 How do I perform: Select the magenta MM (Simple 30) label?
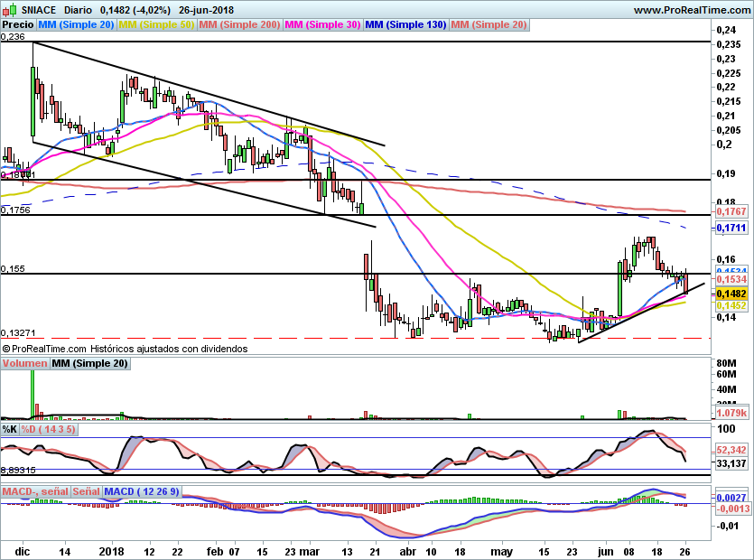pos(322,24)
